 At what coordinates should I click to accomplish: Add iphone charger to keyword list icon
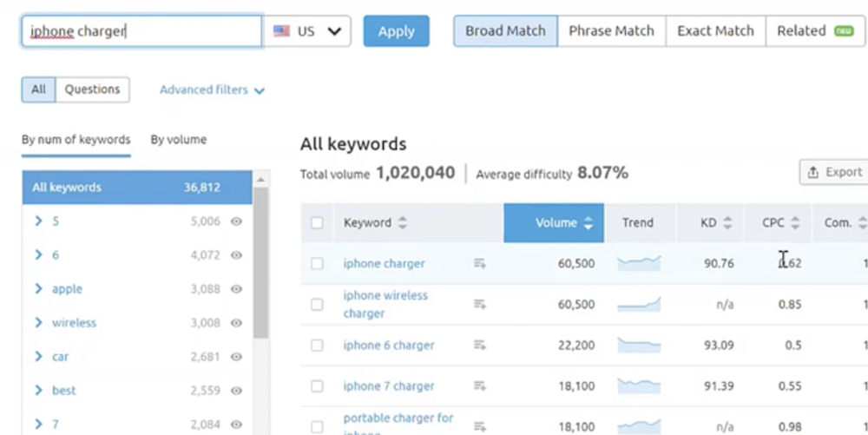[x=480, y=263]
